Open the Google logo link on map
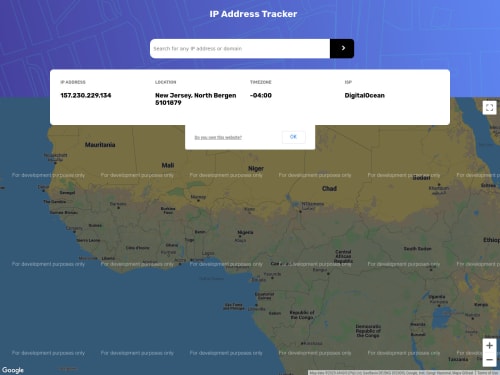 click(13, 370)
